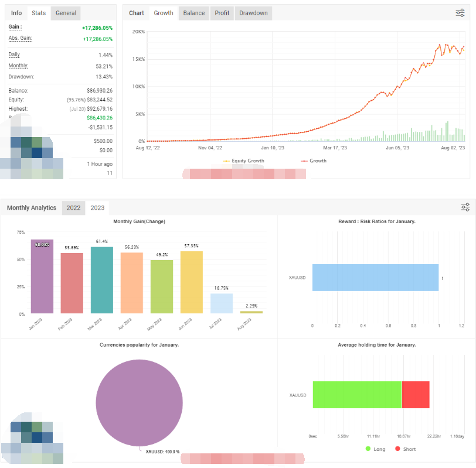
Task: Open the Drawdown chart tab
Action: 253,13
